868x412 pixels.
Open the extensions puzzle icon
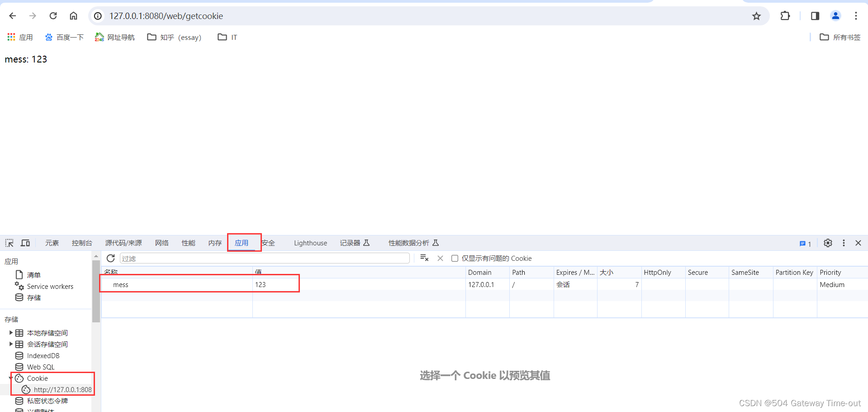tap(785, 16)
